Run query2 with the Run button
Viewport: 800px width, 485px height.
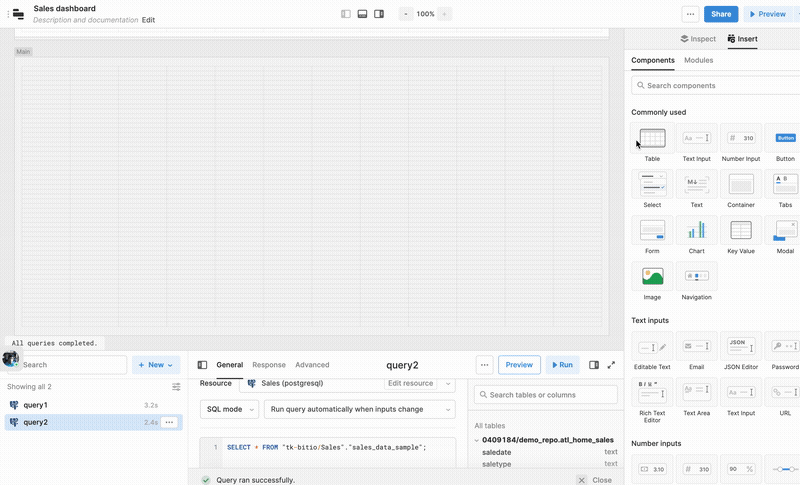coord(562,365)
